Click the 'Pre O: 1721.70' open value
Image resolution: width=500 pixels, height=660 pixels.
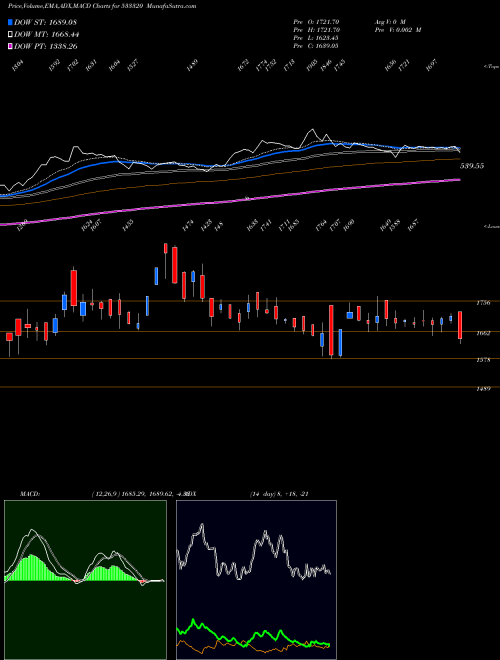316,21
